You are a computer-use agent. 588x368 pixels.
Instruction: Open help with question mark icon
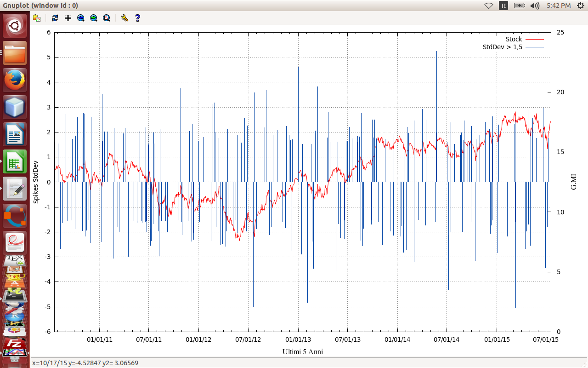click(x=137, y=18)
